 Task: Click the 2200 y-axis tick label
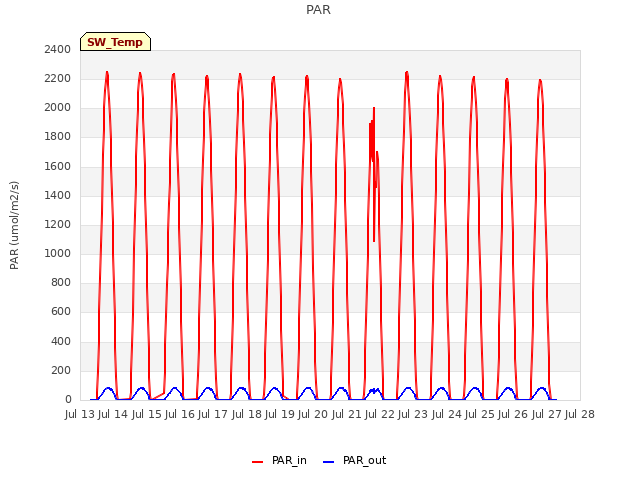pyautogui.click(x=58, y=78)
